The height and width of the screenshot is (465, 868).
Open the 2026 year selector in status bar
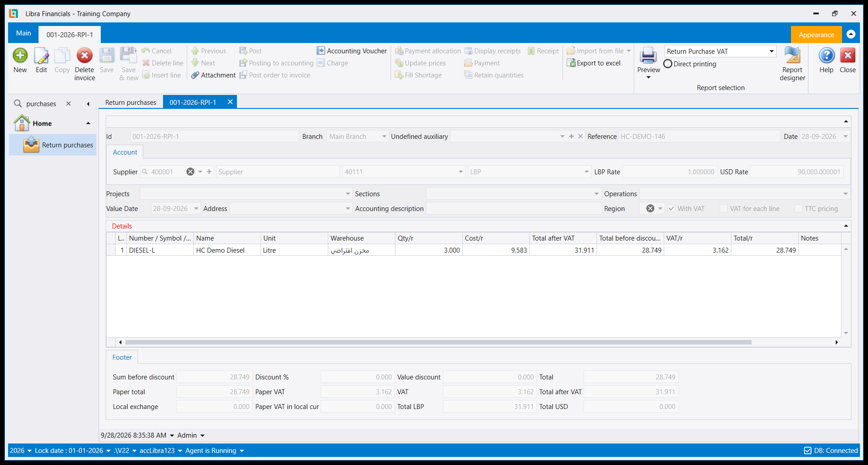pyautogui.click(x=21, y=451)
